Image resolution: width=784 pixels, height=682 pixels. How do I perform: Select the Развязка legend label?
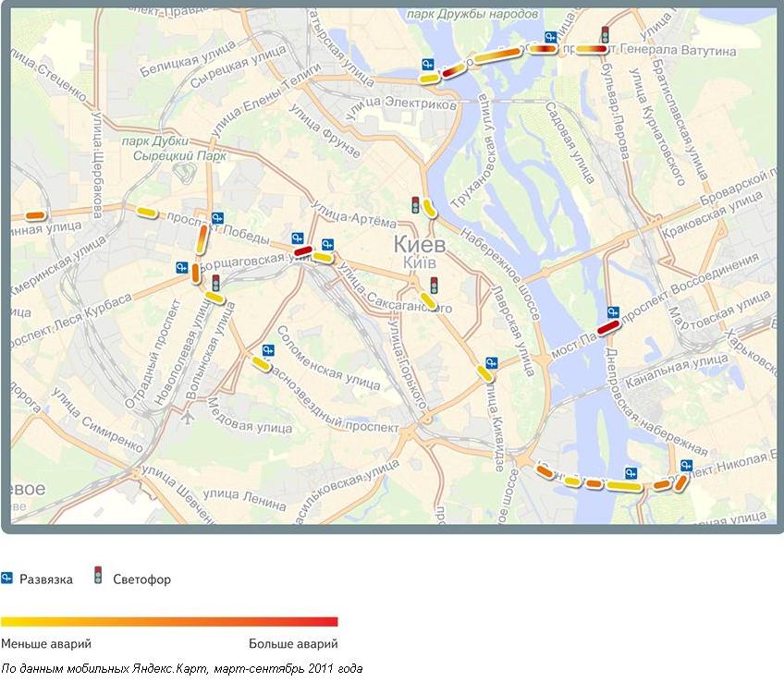tap(46, 579)
